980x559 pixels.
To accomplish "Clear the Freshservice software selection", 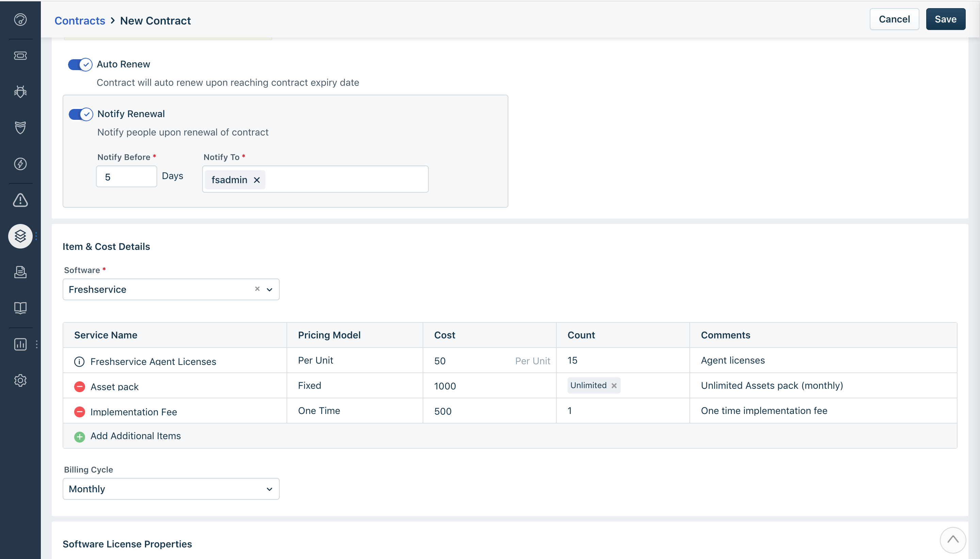I will tap(257, 289).
